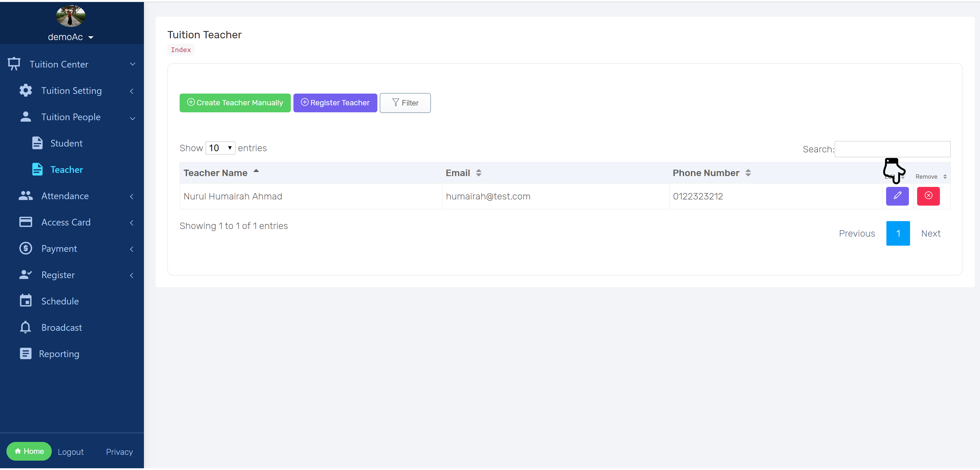Click the Student document icon
This screenshot has height=470, width=980.
pyautogui.click(x=37, y=143)
